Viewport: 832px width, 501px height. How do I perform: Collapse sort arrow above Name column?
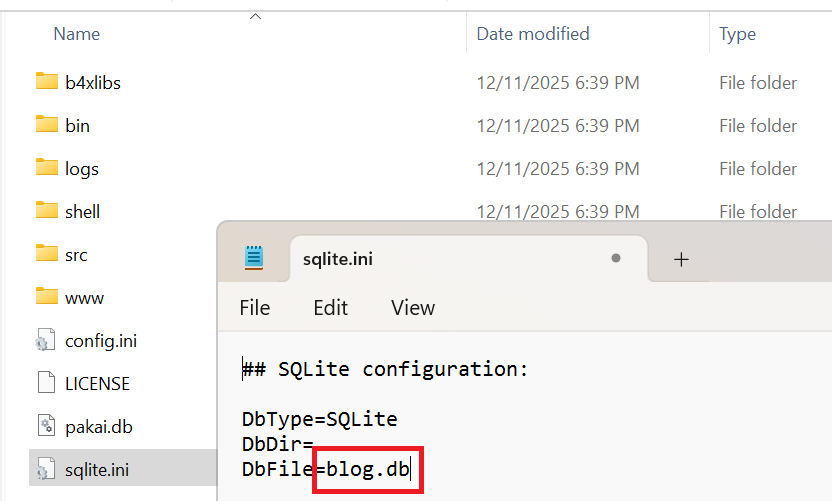click(x=255, y=16)
